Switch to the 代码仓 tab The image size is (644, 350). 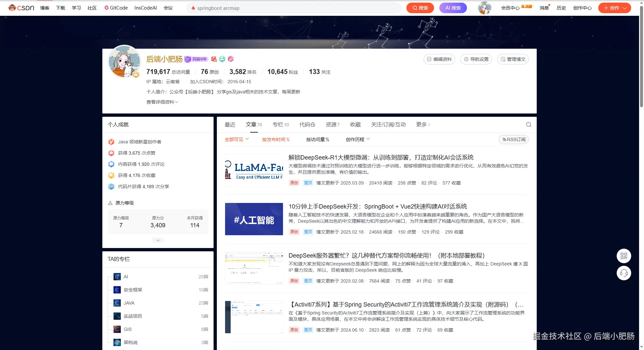[x=307, y=124]
